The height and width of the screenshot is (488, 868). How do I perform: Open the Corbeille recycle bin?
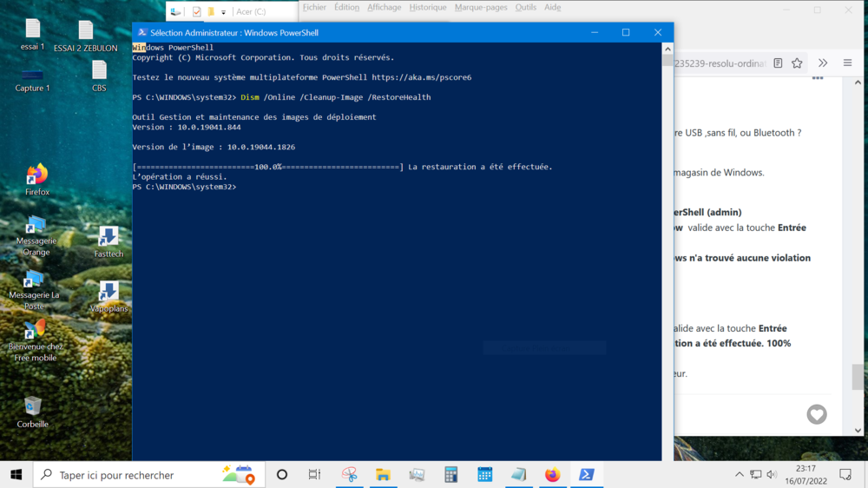pos(33,406)
